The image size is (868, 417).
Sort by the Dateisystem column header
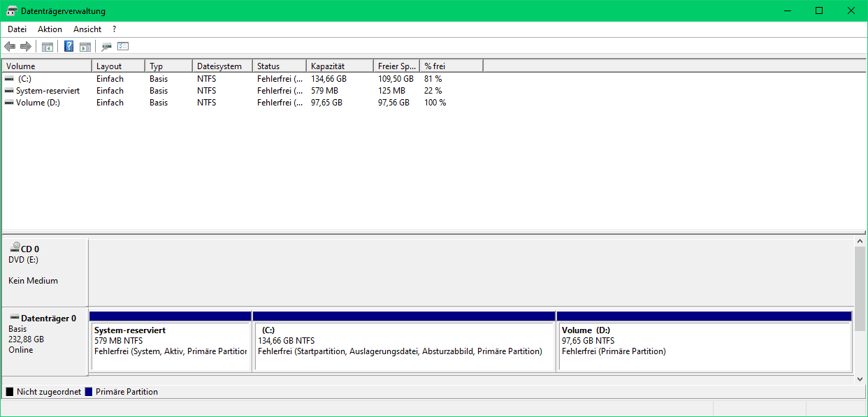point(222,66)
